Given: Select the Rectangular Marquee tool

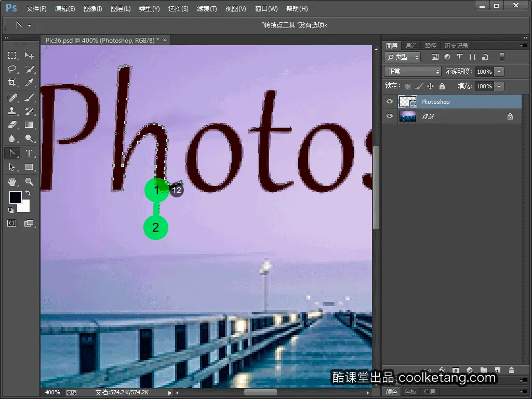Looking at the screenshot, I should click(x=12, y=55).
